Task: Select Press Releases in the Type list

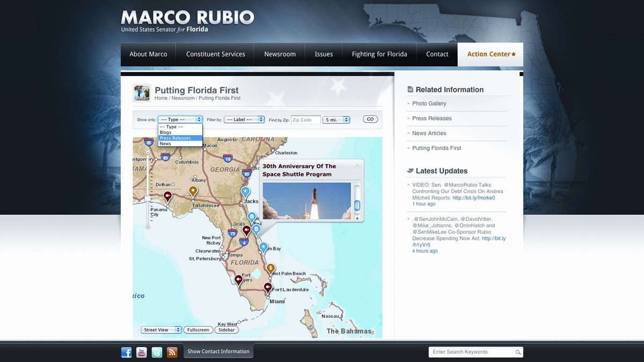Action: coord(180,138)
